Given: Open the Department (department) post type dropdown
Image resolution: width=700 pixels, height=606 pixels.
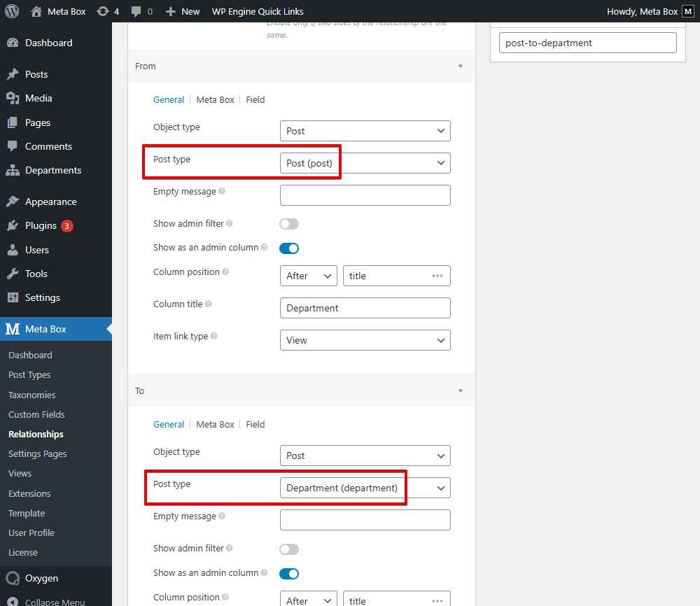Looking at the screenshot, I should (365, 488).
